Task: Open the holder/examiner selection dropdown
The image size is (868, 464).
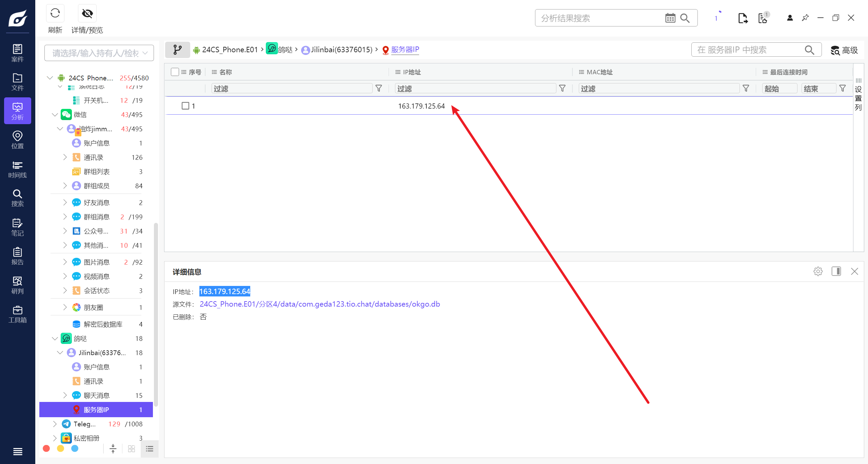Action: (x=99, y=53)
